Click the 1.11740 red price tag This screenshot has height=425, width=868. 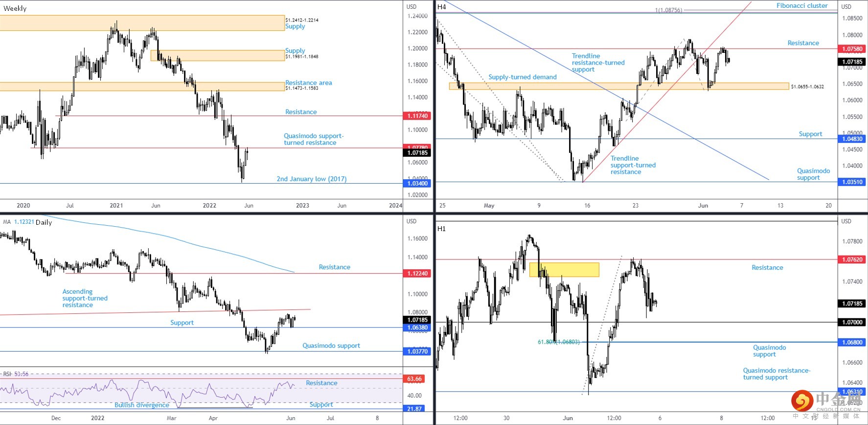click(417, 116)
